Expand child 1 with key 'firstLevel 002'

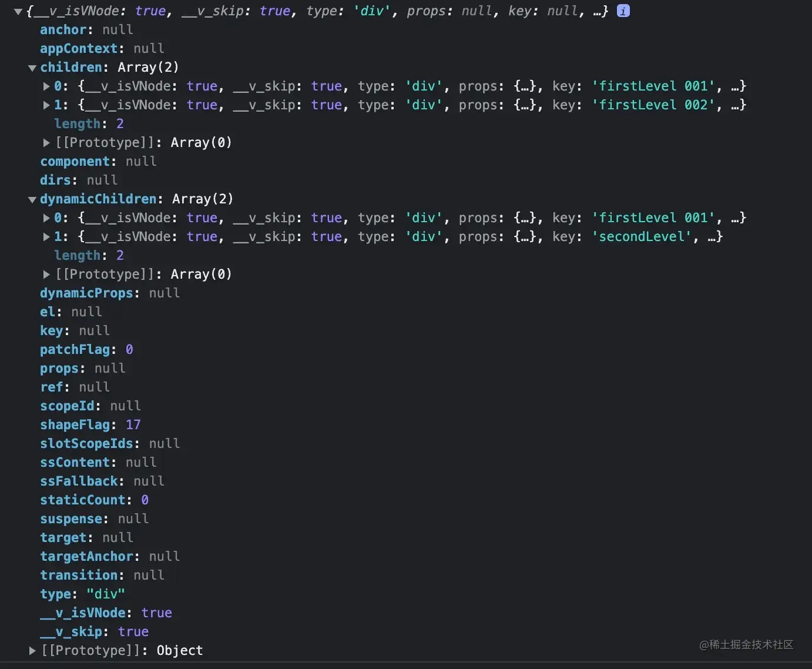[x=46, y=105]
